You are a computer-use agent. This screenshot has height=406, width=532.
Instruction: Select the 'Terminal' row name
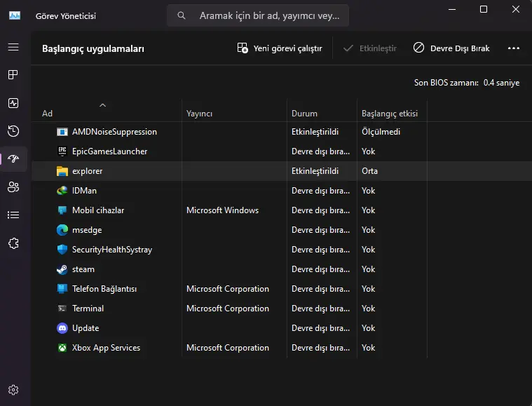coord(88,309)
